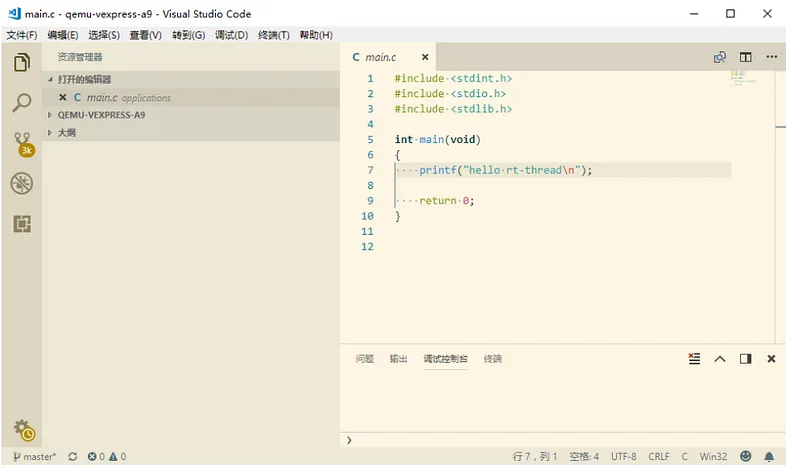
Task: Collapse the 打开的编辑器 section
Action: click(x=191, y=79)
